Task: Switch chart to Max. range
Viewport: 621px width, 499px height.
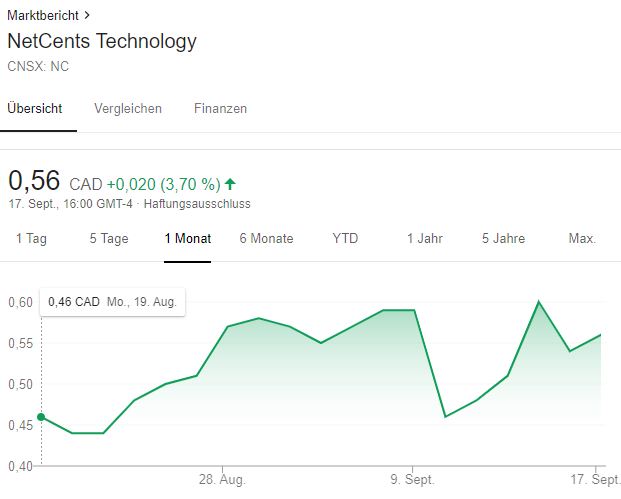Action: (x=582, y=239)
